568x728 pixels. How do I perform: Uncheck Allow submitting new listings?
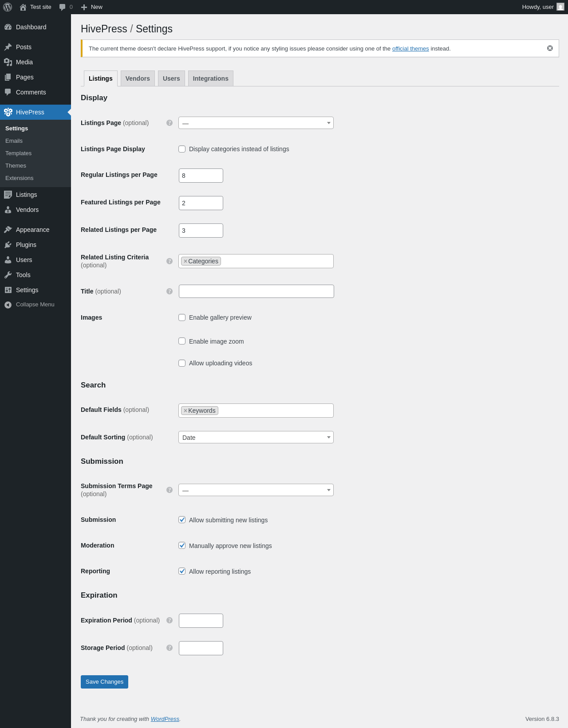(x=182, y=520)
